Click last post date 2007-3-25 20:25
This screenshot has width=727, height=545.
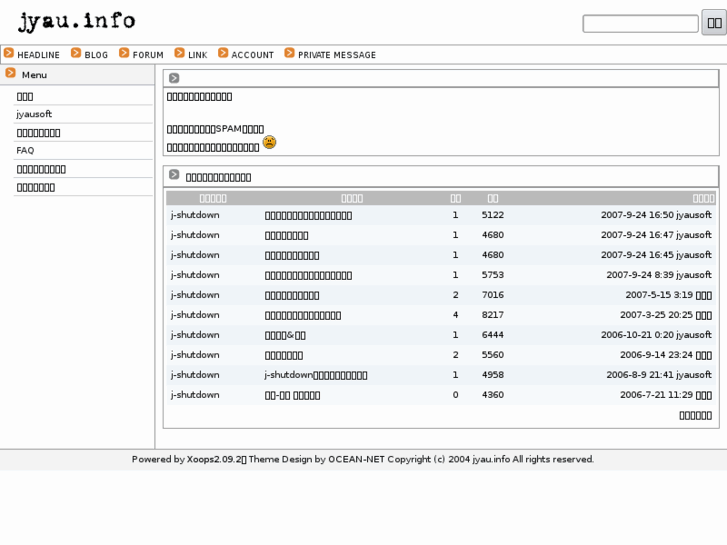click(x=656, y=314)
